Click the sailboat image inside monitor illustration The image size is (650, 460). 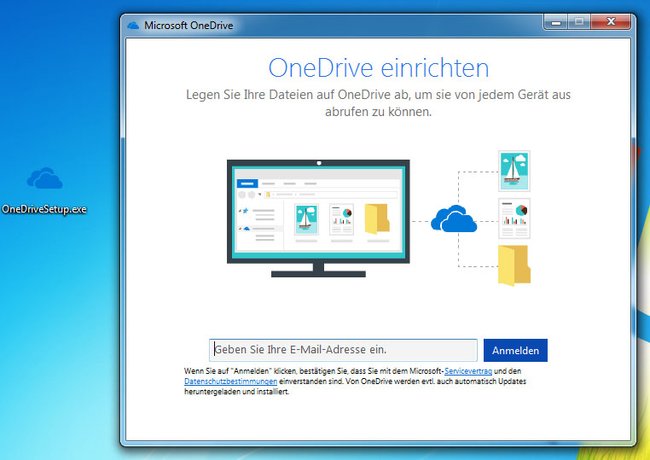click(x=306, y=219)
